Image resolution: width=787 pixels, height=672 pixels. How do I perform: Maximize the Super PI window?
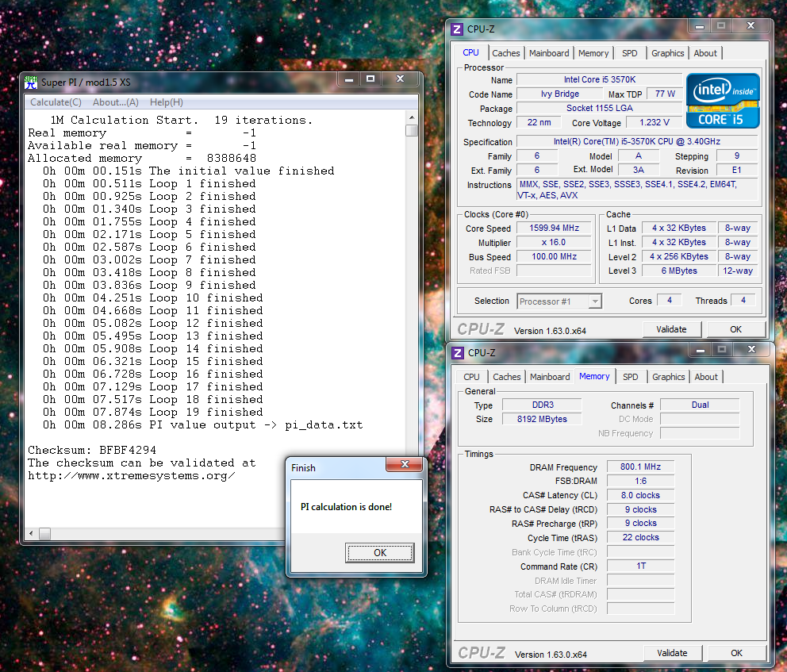coord(370,79)
